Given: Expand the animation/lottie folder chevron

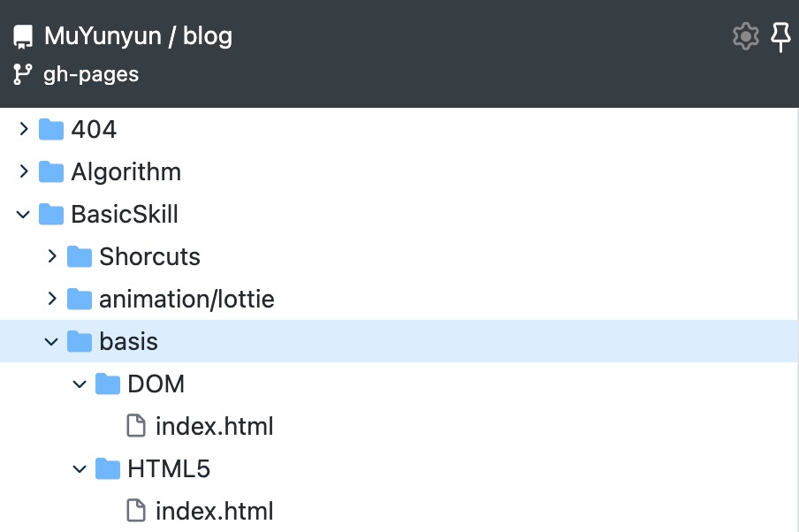Looking at the screenshot, I should click(52, 300).
